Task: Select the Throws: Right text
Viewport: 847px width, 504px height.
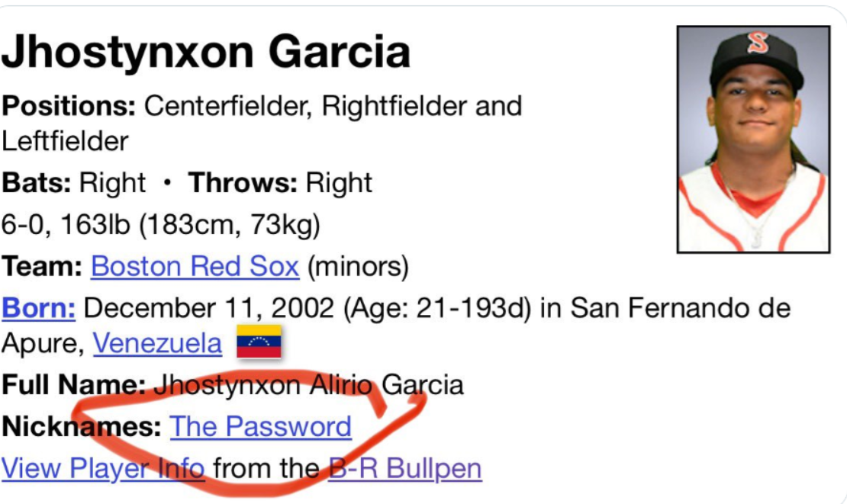Action: pyautogui.click(x=280, y=183)
